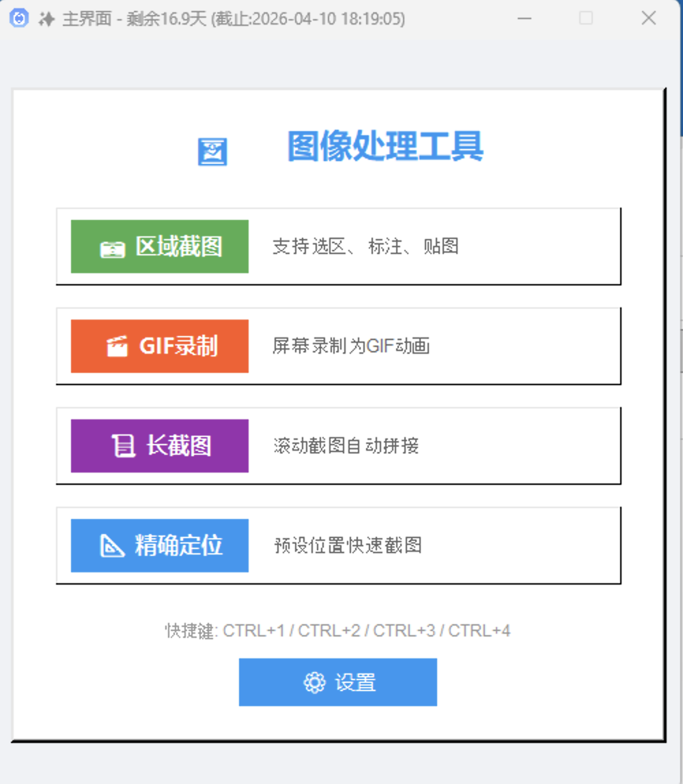Click the 支持选区、标注、贴图 description text
This screenshot has height=784, width=683.
click(x=365, y=247)
